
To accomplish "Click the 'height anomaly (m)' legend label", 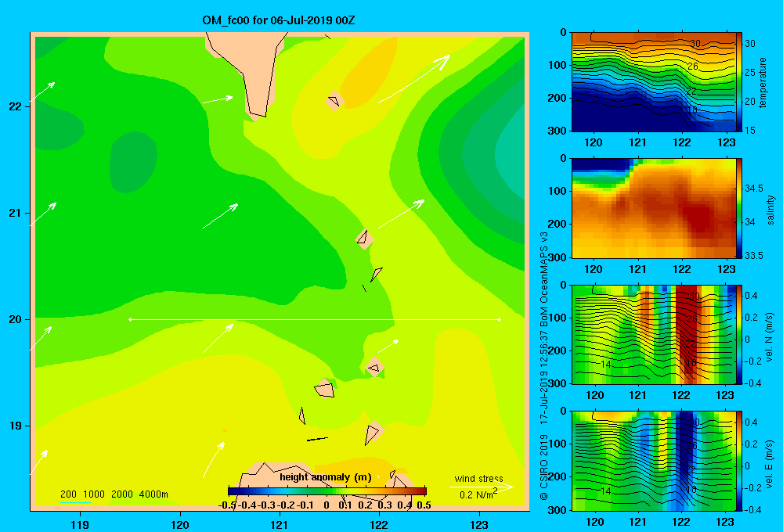I will pos(326,477).
